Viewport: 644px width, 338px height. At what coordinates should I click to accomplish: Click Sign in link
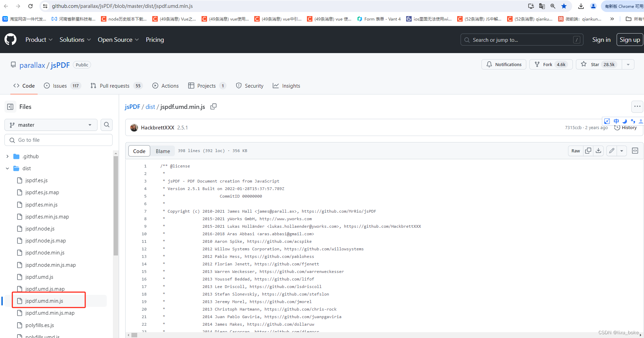click(601, 40)
